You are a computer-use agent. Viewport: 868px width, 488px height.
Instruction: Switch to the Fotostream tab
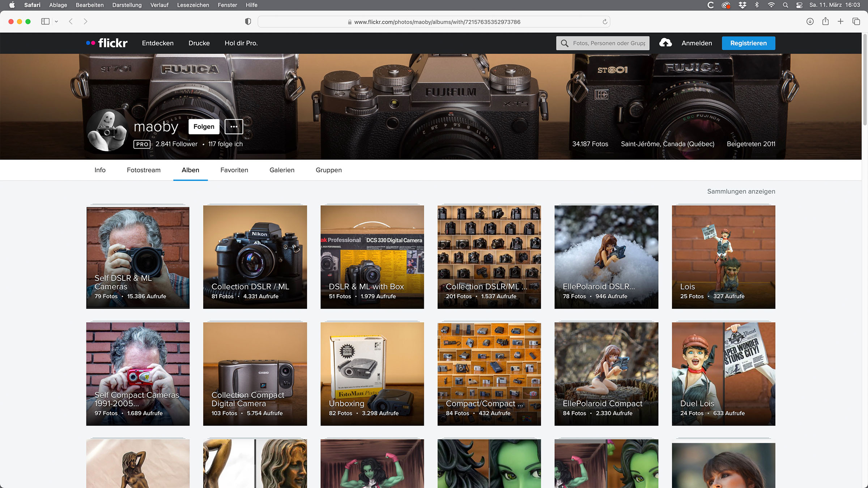coord(144,170)
